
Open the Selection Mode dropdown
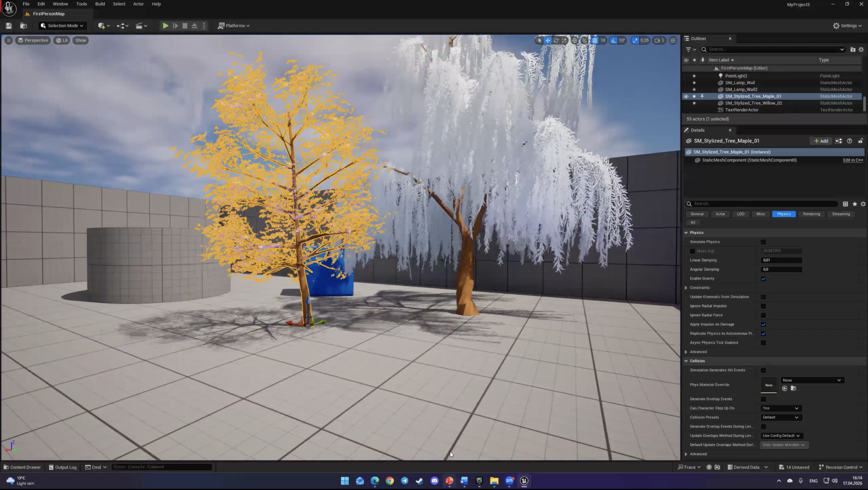pyautogui.click(x=63, y=26)
